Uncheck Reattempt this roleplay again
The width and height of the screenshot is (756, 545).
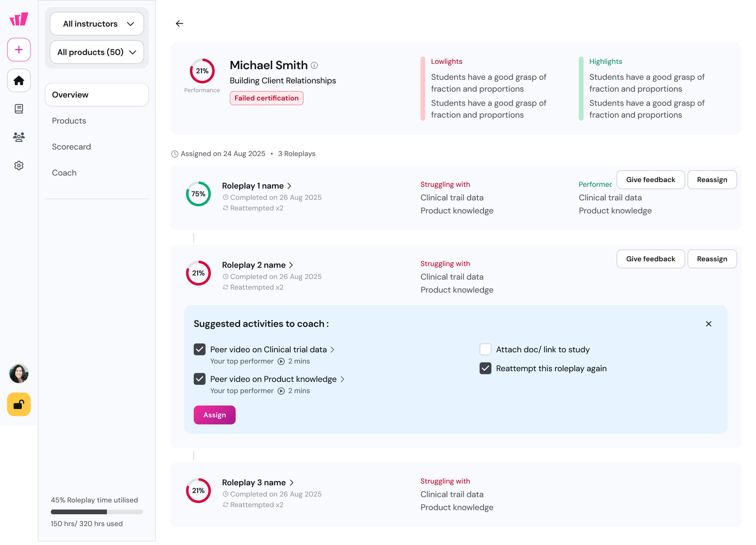(x=485, y=369)
